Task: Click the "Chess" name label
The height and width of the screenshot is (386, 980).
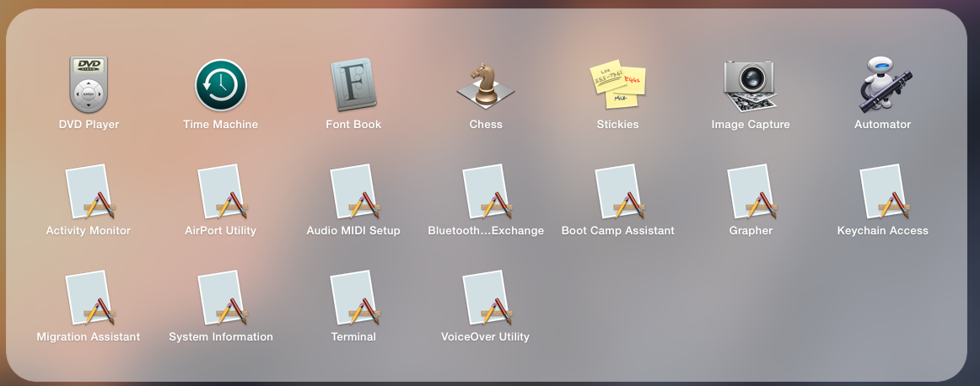Action: click(x=486, y=124)
